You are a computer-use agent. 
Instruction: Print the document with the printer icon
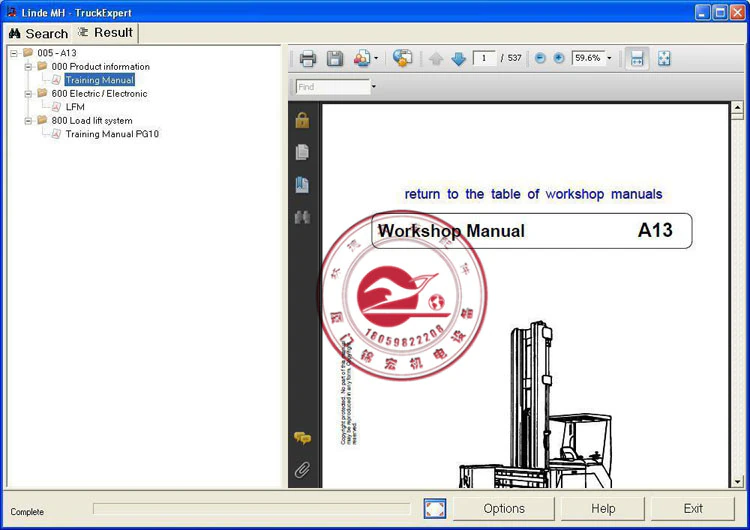(307, 58)
